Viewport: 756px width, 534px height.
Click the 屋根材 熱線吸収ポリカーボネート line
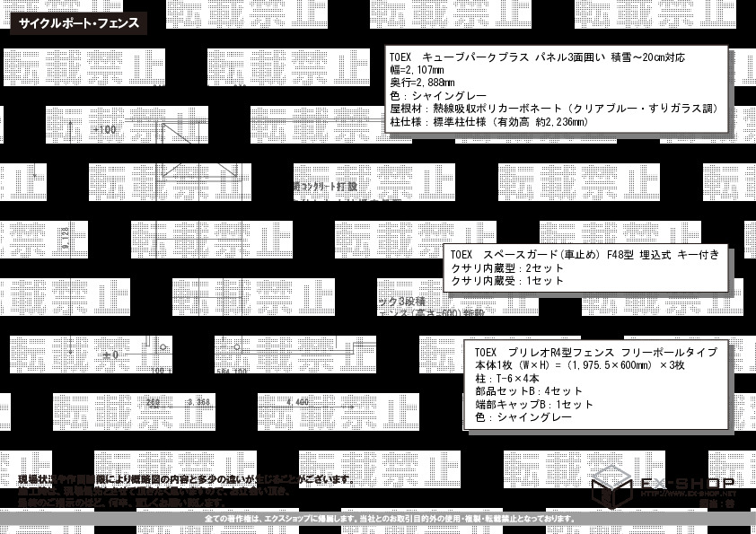555,109
